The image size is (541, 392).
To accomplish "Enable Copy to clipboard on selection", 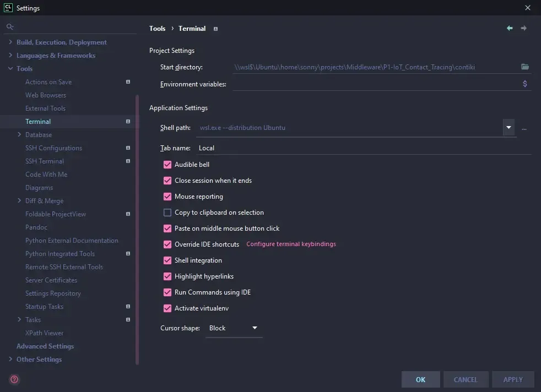I will pos(167,213).
